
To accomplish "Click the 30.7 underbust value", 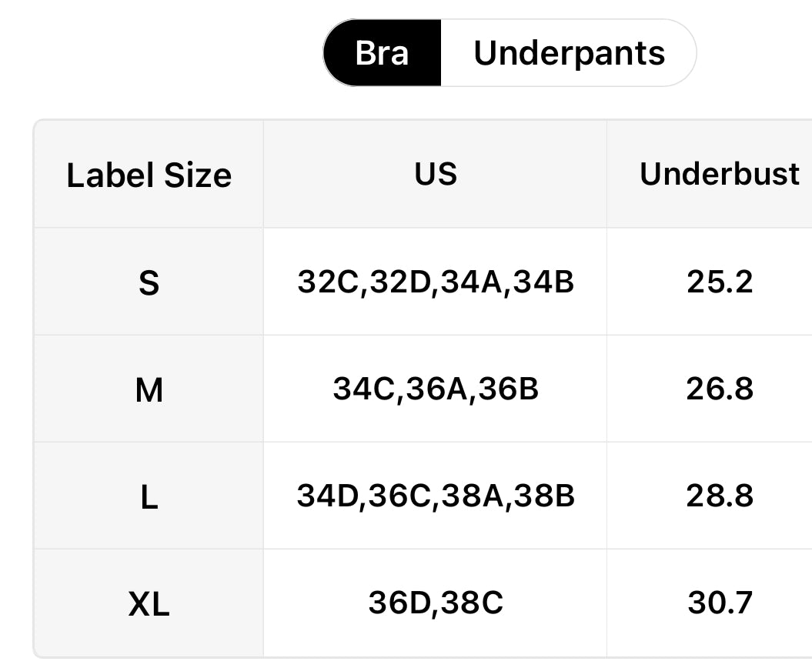I will 719,603.
